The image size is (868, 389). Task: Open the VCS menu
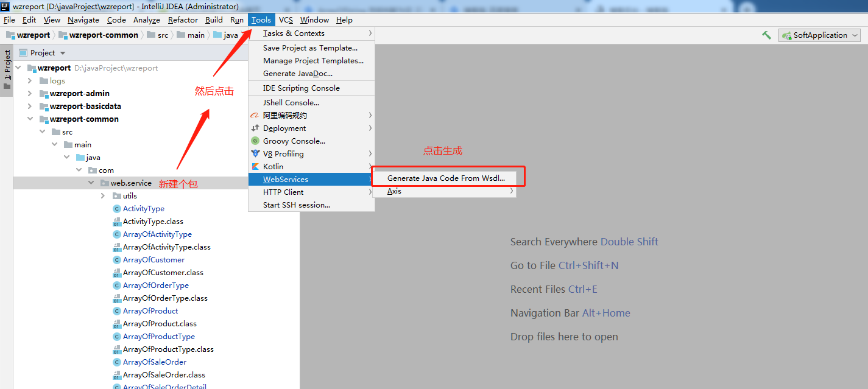point(286,20)
